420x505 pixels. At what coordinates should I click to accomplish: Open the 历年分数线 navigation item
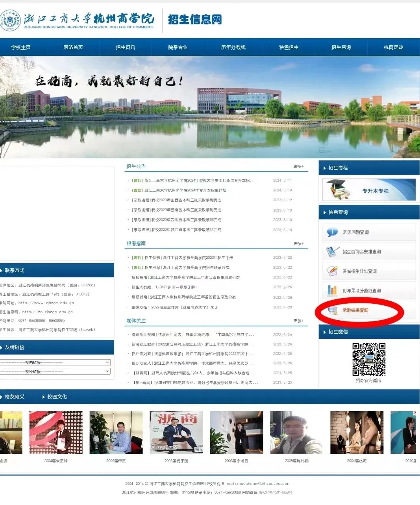[x=233, y=47]
